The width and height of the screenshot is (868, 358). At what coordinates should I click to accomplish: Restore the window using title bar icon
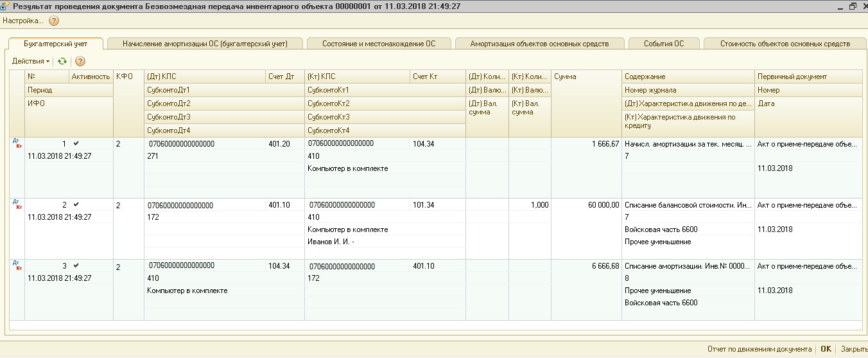(x=853, y=6)
